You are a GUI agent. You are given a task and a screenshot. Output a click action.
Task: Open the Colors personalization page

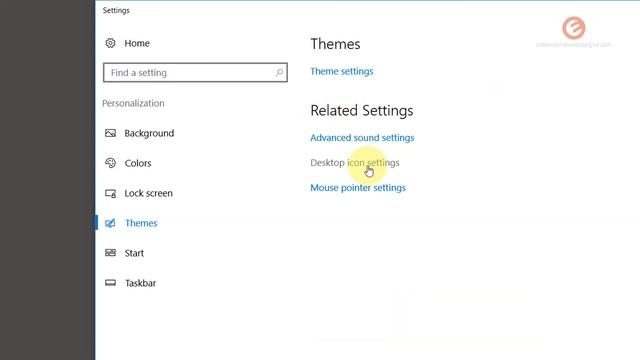[138, 163]
